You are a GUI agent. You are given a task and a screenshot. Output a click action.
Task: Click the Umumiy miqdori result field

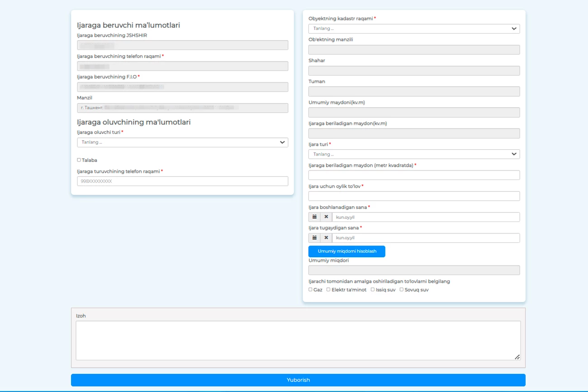(x=414, y=270)
